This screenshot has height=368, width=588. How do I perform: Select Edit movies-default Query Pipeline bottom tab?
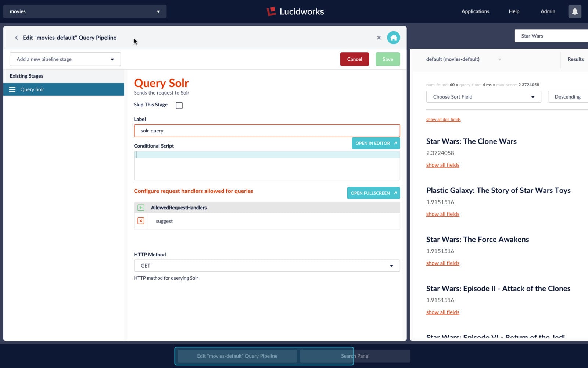coord(237,356)
